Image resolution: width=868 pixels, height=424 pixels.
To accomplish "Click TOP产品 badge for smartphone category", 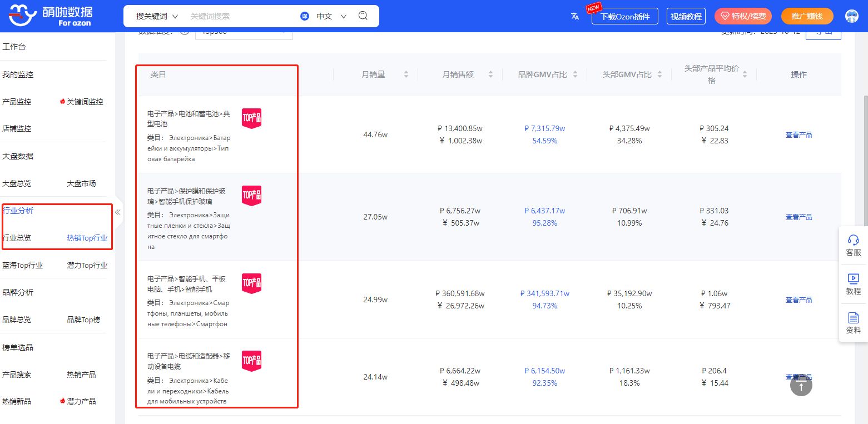I will 251,283.
